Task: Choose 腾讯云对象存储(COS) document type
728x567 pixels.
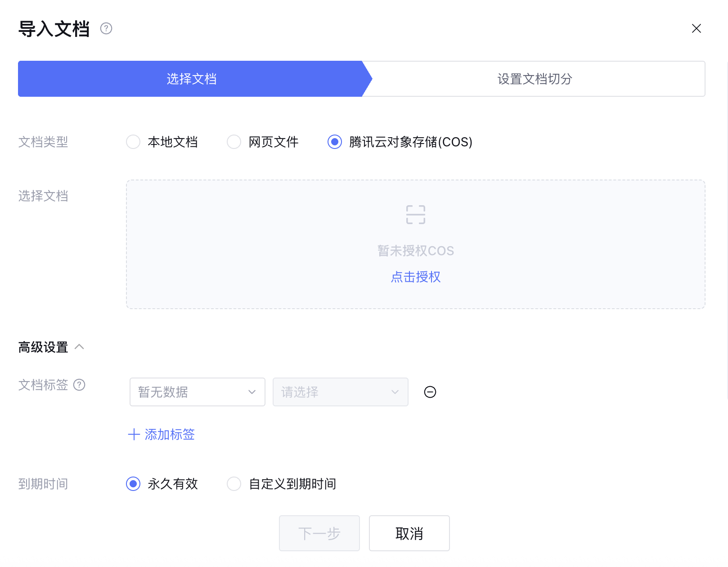Action: (x=335, y=142)
